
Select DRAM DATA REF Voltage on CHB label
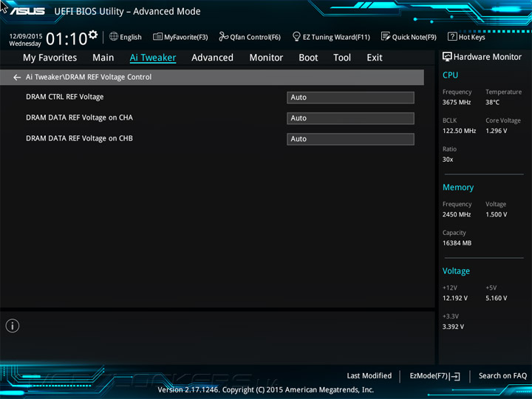(x=79, y=138)
